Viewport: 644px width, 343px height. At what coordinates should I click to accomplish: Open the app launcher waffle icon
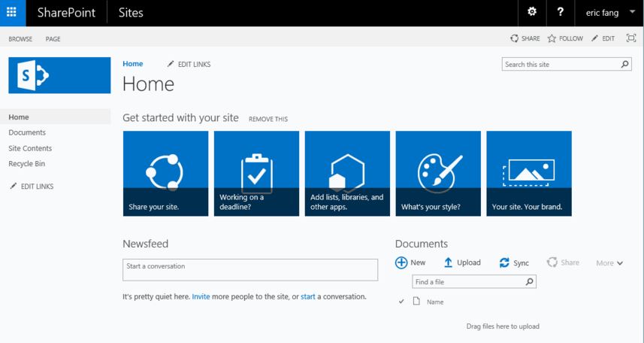[x=11, y=12]
